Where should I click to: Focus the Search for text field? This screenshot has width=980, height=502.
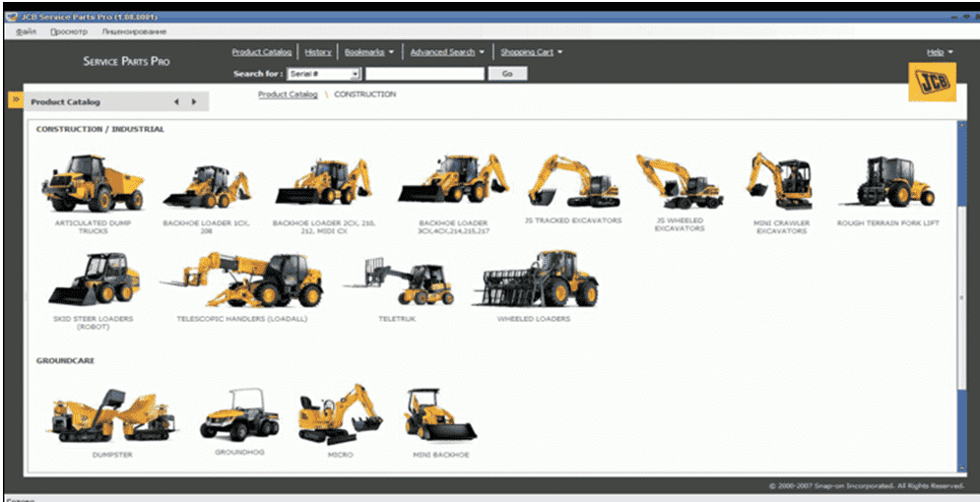[425, 74]
